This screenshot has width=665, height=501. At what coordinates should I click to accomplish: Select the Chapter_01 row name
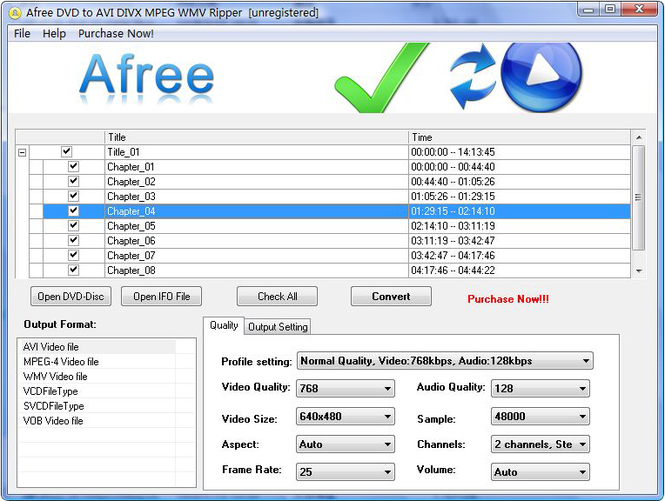pos(131,167)
